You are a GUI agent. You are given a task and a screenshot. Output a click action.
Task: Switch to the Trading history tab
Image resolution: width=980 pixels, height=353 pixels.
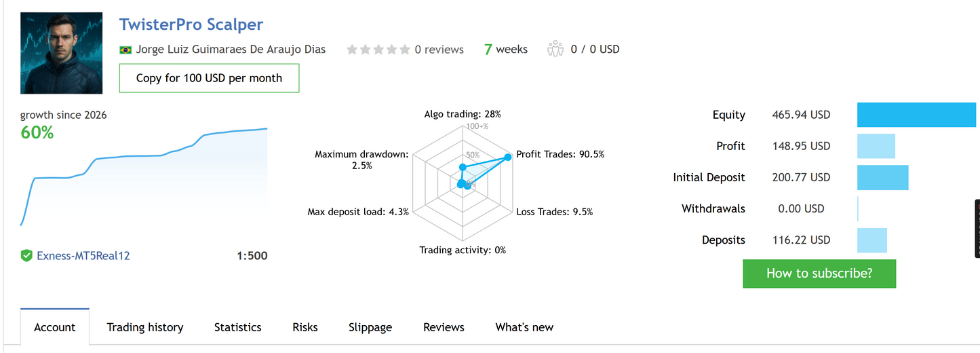point(145,327)
